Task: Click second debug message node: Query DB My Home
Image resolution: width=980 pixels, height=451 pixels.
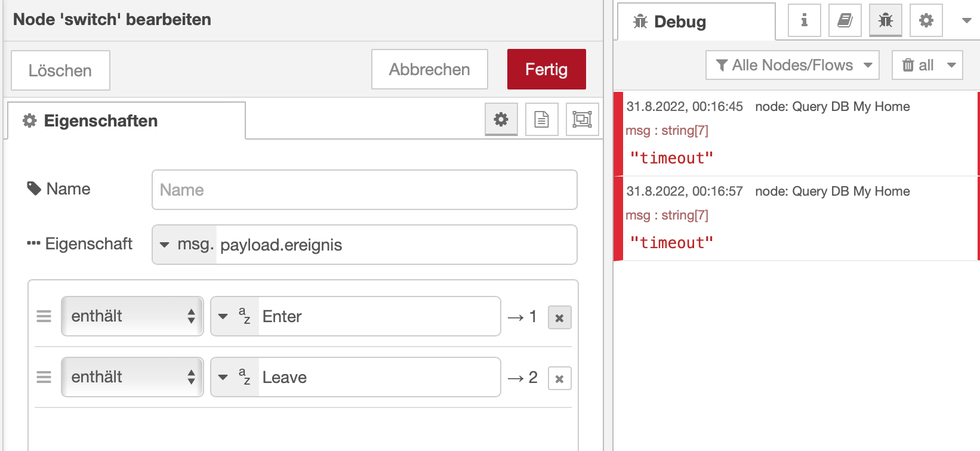Action: point(833,191)
